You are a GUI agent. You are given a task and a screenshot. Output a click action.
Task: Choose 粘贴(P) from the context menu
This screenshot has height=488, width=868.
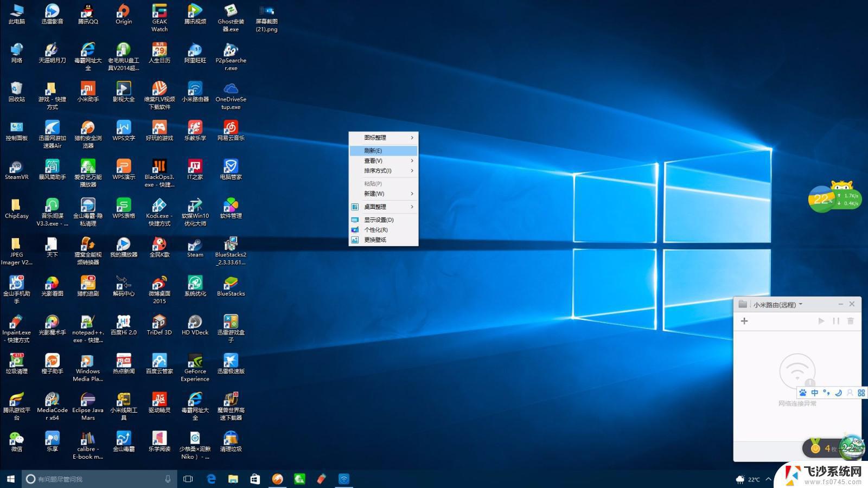click(x=384, y=184)
